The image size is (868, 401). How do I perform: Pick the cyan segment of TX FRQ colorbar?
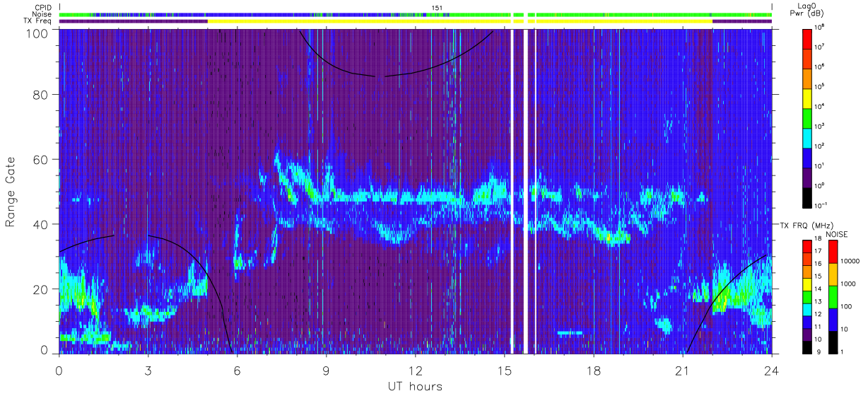tap(807, 308)
